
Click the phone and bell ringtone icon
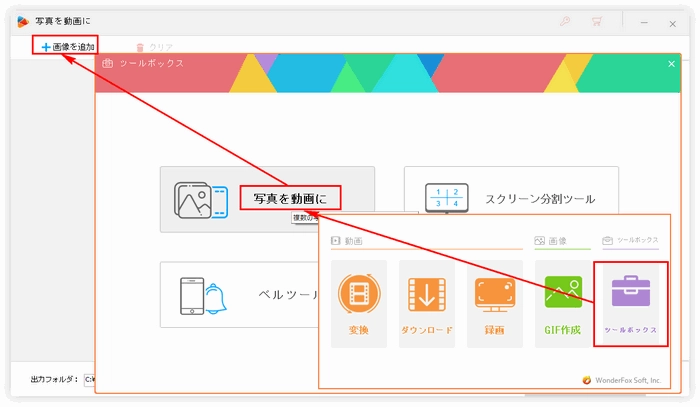point(200,294)
